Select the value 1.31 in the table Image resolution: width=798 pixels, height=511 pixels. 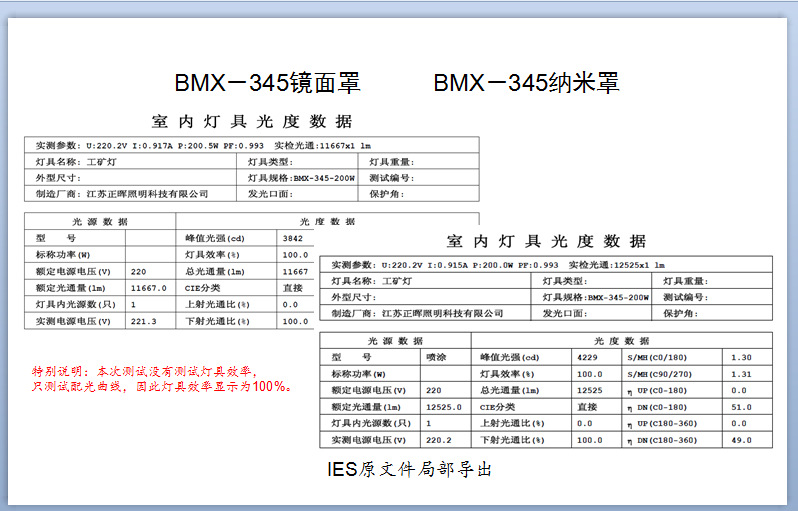tap(741, 373)
